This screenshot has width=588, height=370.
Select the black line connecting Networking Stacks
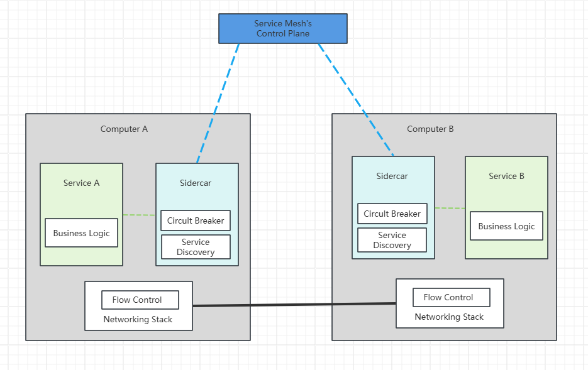294,305
